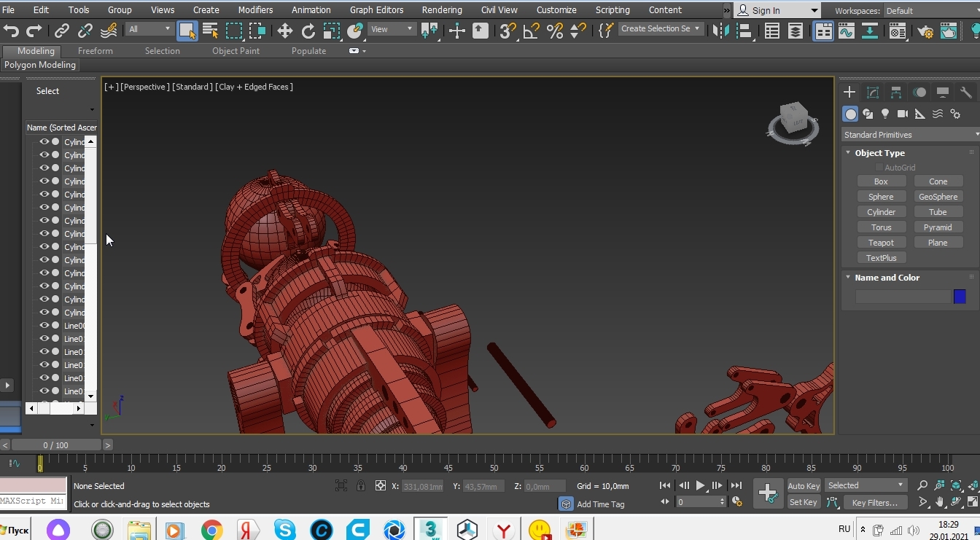Open Create Selection Set dropdown
This screenshot has height=540, width=980.
pos(661,29)
